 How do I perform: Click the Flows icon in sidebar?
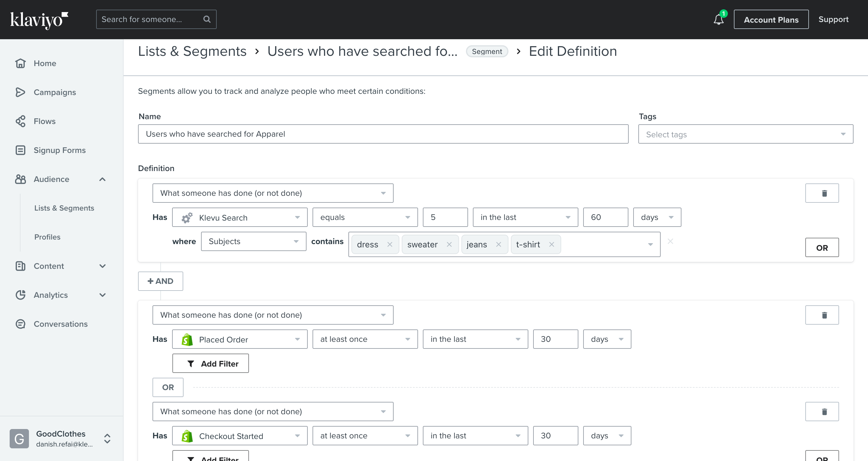[x=20, y=121]
